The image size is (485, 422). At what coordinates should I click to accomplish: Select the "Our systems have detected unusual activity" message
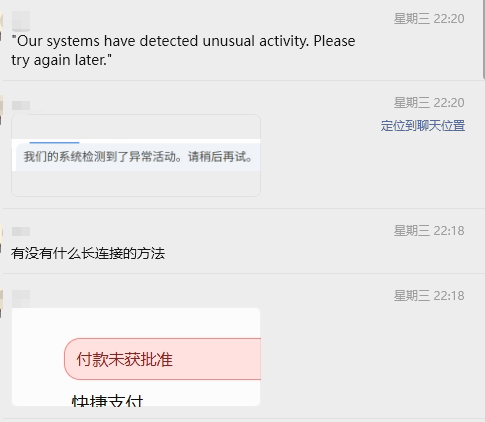[183, 50]
